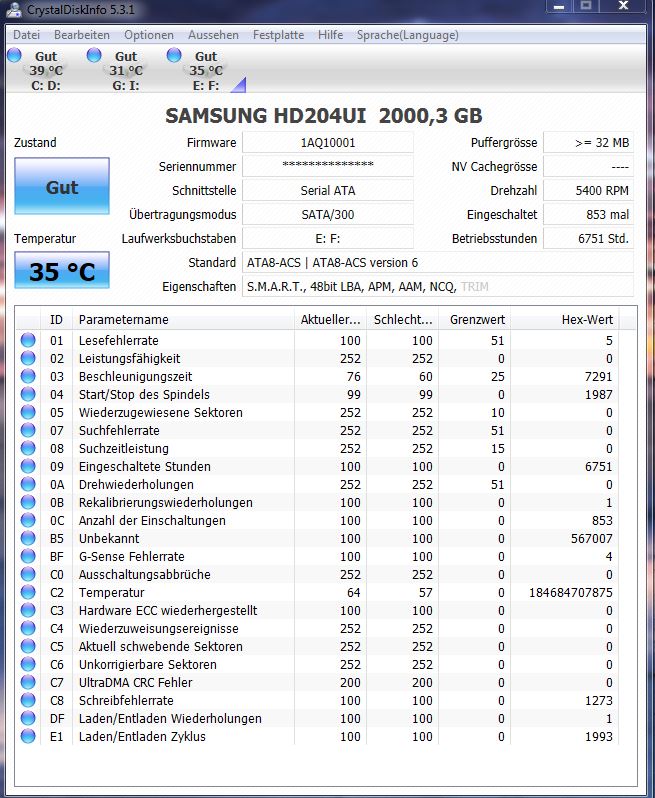Click the Firmware field 1AQ10001
Viewport: 655px width, 798px height.
[328, 142]
